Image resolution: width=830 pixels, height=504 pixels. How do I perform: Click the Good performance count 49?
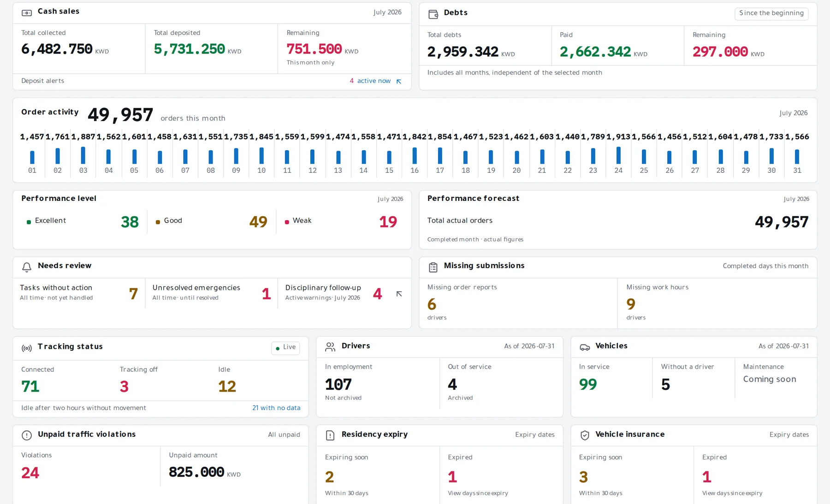[258, 223]
